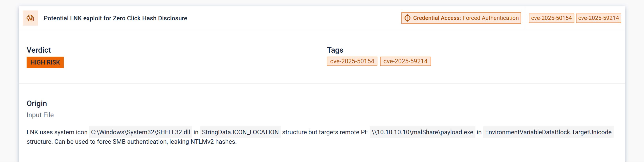Select the EnvironmentVariableDataBlock.TargetUnicode snippet
The height and width of the screenshot is (162, 644).
click(x=548, y=132)
